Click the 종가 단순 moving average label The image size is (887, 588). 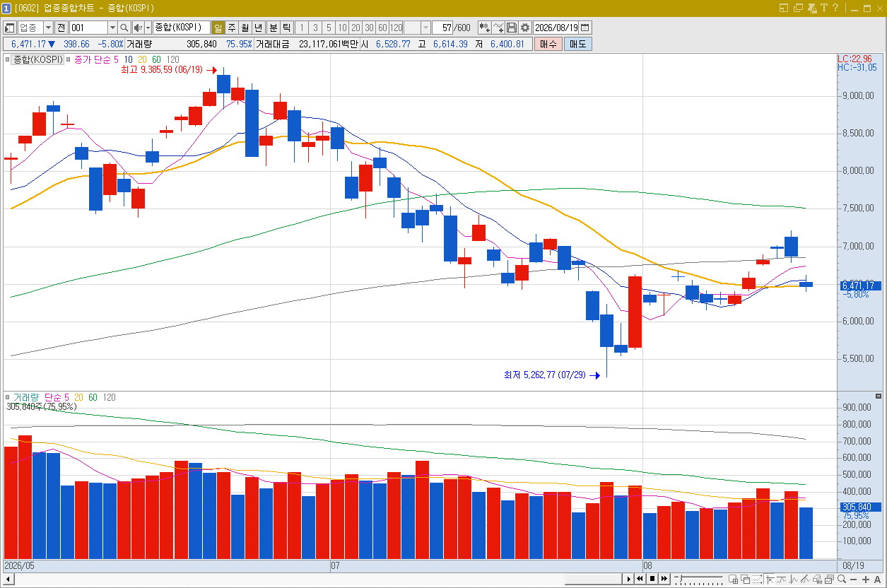click(x=92, y=59)
